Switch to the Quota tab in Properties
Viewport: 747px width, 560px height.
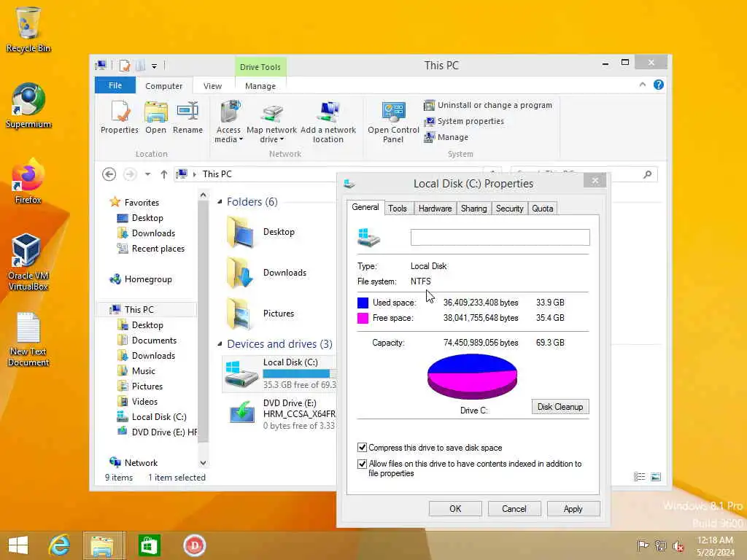(x=542, y=209)
